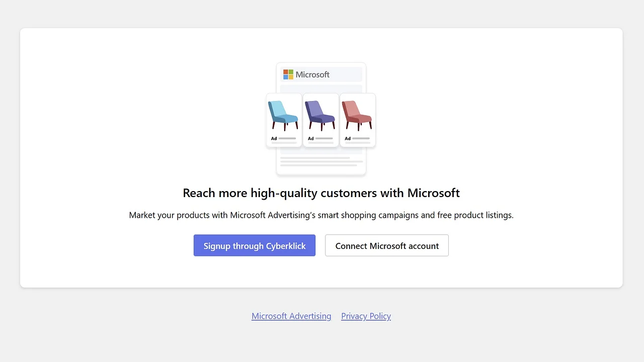
Task: Open the Microsoft Advertising link
Action: click(x=291, y=316)
